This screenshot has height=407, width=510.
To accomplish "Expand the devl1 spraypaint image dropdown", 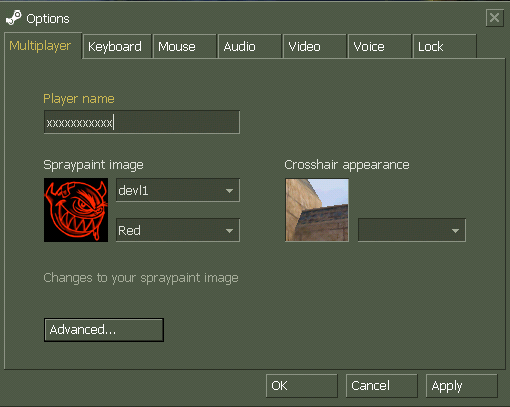I will tap(178, 190).
